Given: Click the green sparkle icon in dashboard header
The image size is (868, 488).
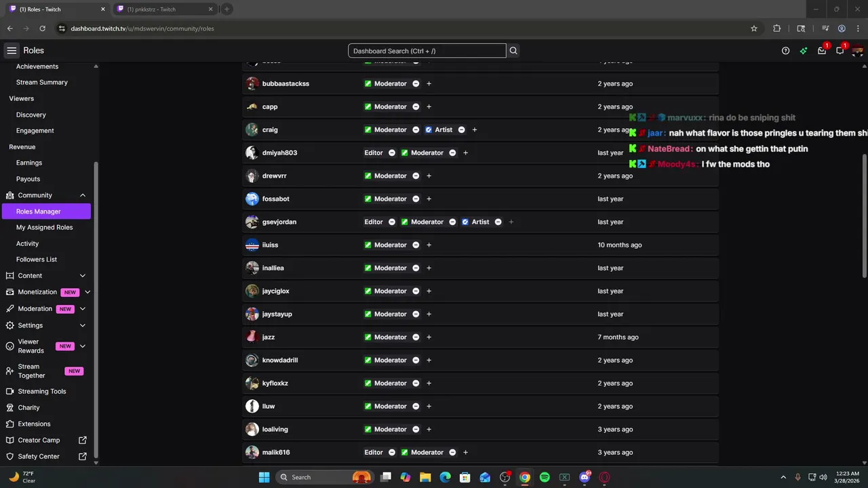Looking at the screenshot, I should 804,51.
